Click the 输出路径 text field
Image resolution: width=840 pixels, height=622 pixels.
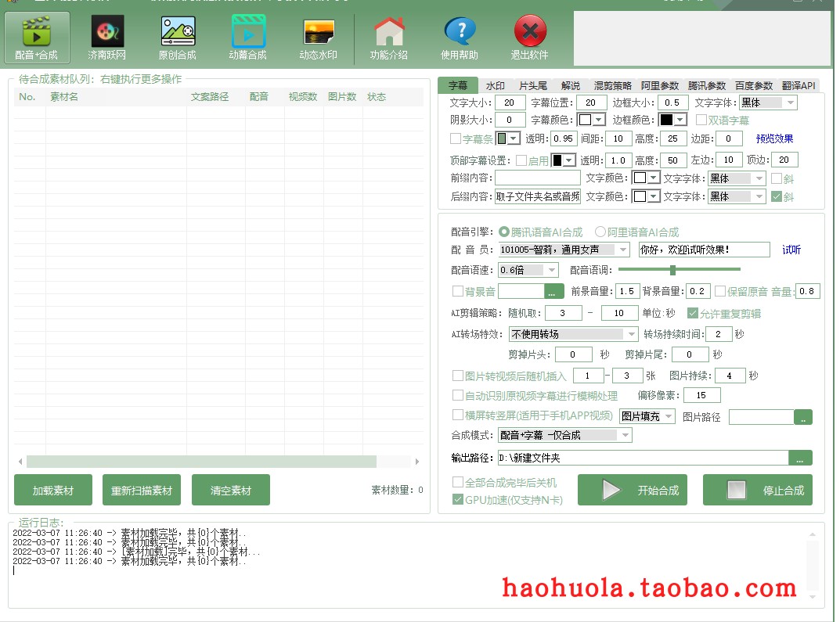(642, 458)
